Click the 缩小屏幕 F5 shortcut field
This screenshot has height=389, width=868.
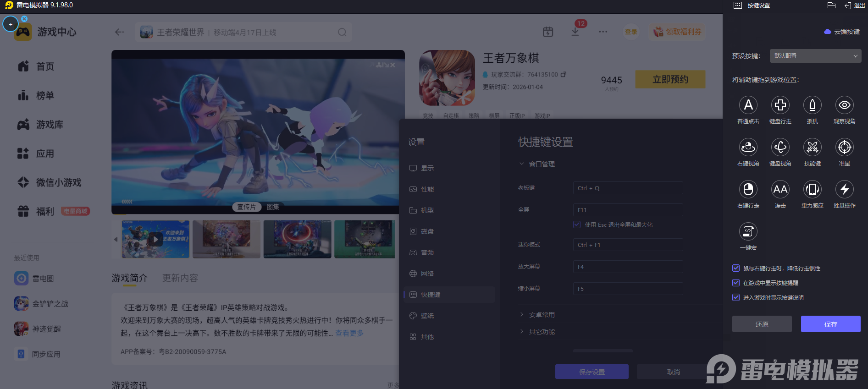click(628, 289)
